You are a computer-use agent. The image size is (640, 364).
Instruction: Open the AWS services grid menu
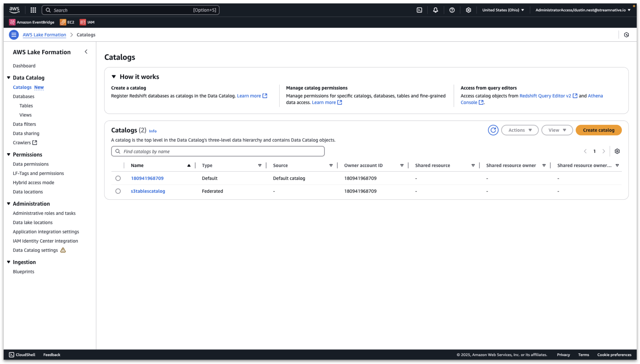pos(33,10)
